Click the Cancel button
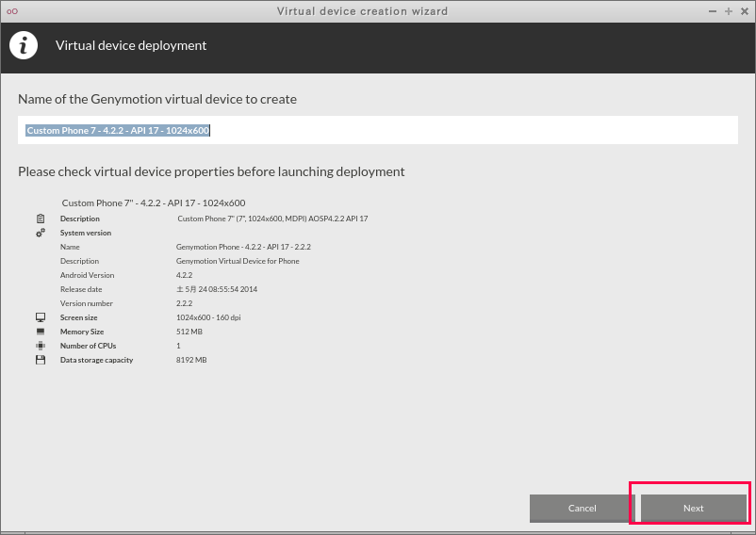This screenshot has height=535, width=756. [582, 508]
